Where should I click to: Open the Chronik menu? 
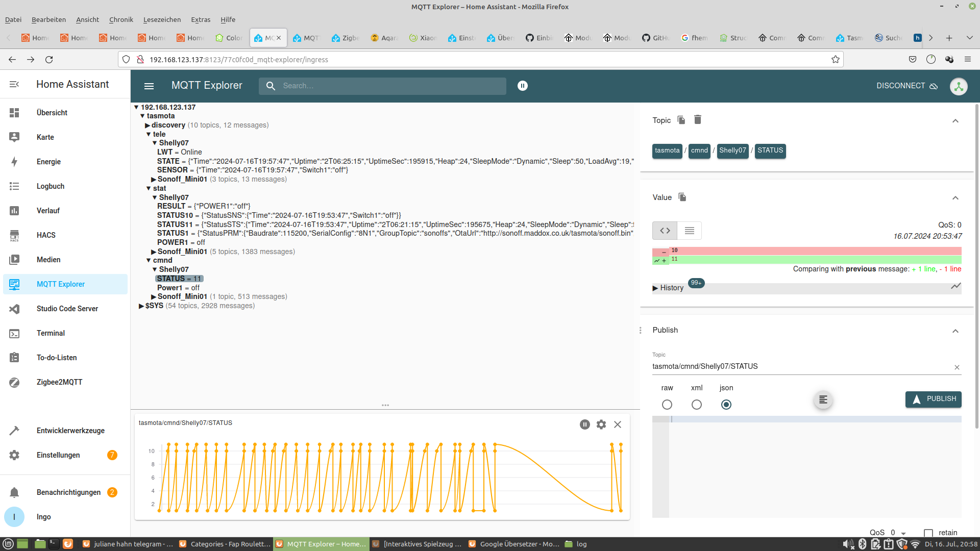point(121,20)
